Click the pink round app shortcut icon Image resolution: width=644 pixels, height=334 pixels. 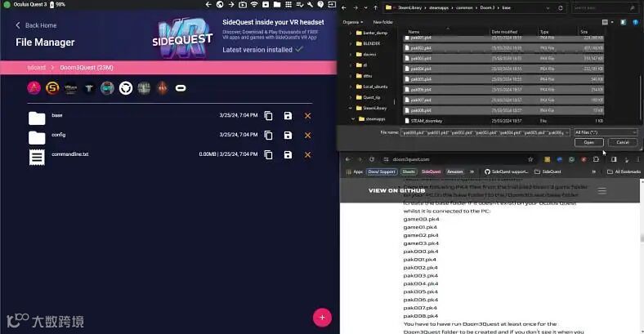[x=34, y=88]
